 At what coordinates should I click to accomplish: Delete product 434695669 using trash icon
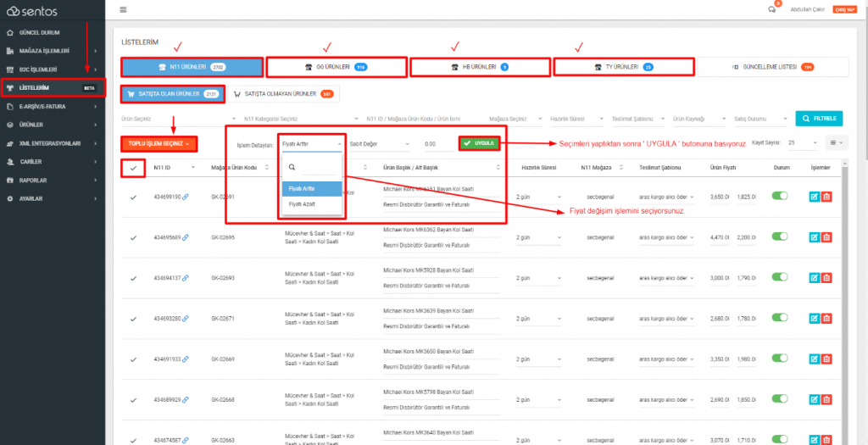pos(826,237)
